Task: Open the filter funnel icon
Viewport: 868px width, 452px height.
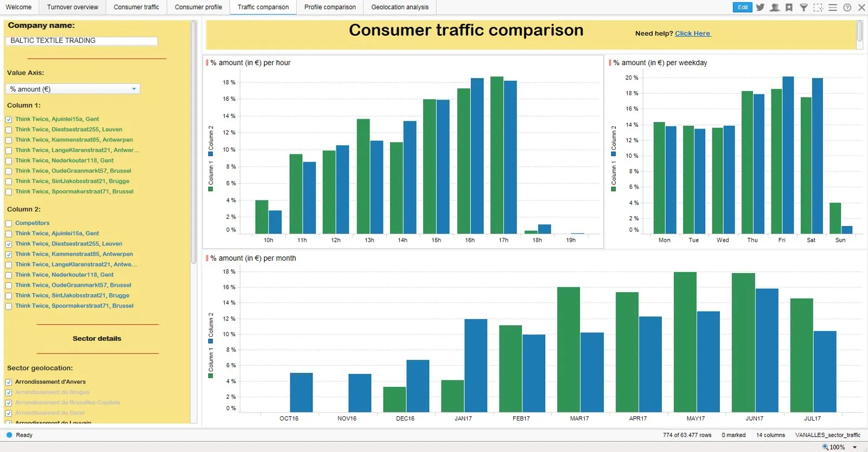Action: (803, 8)
